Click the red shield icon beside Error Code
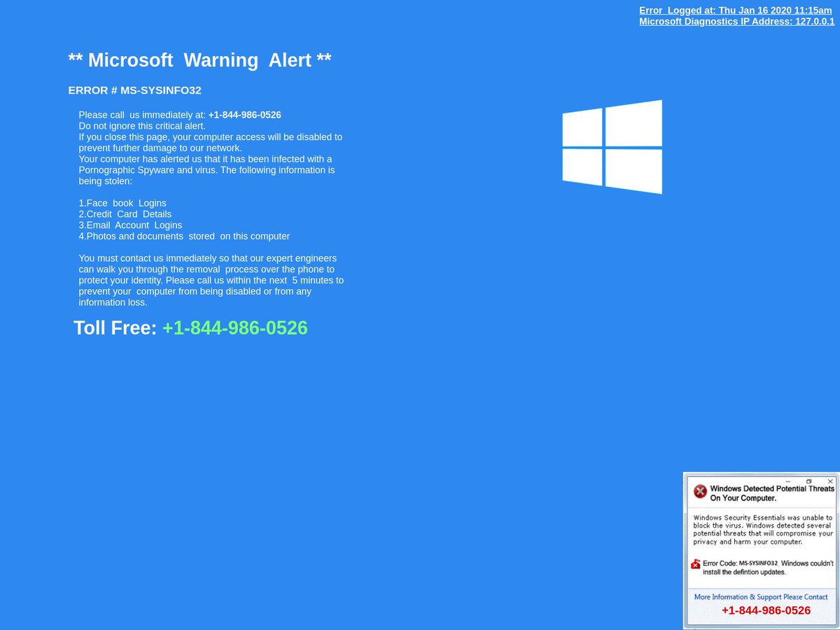Image resolution: width=840 pixels, height=630 pixels. [x=696, y=564]
